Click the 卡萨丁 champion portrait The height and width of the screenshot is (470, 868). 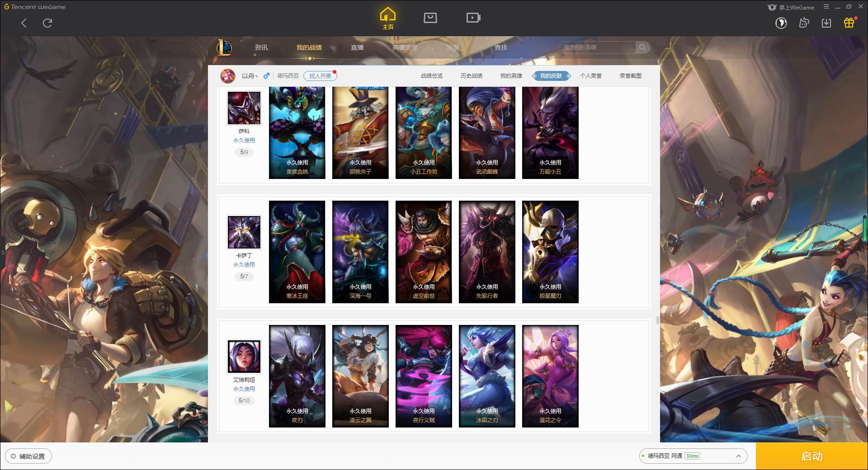click(244, 232)
